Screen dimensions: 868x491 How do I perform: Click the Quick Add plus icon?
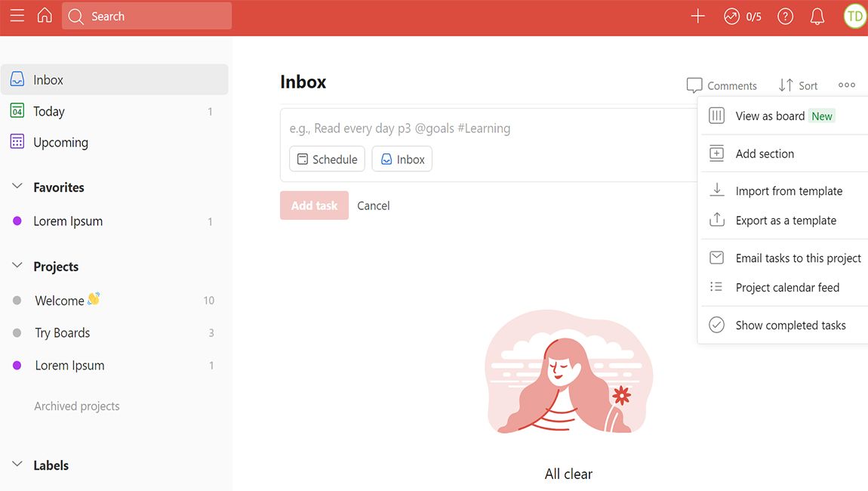(697, 17)
